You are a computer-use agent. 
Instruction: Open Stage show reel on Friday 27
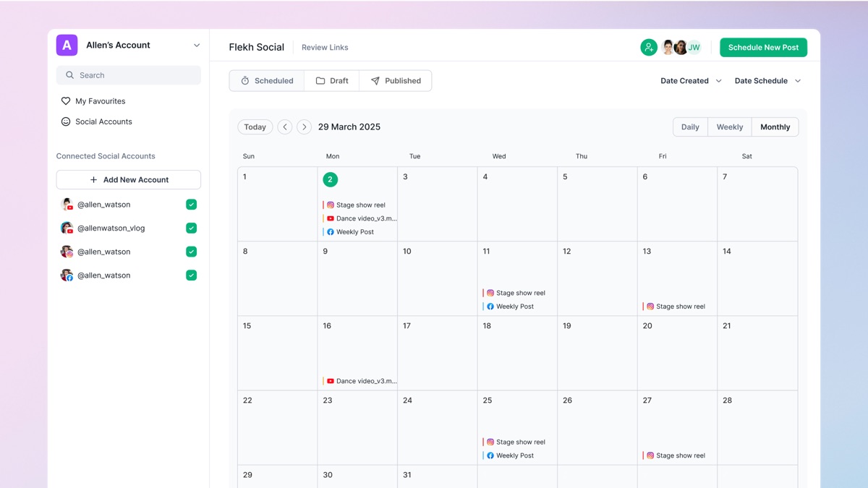(674, 455)
